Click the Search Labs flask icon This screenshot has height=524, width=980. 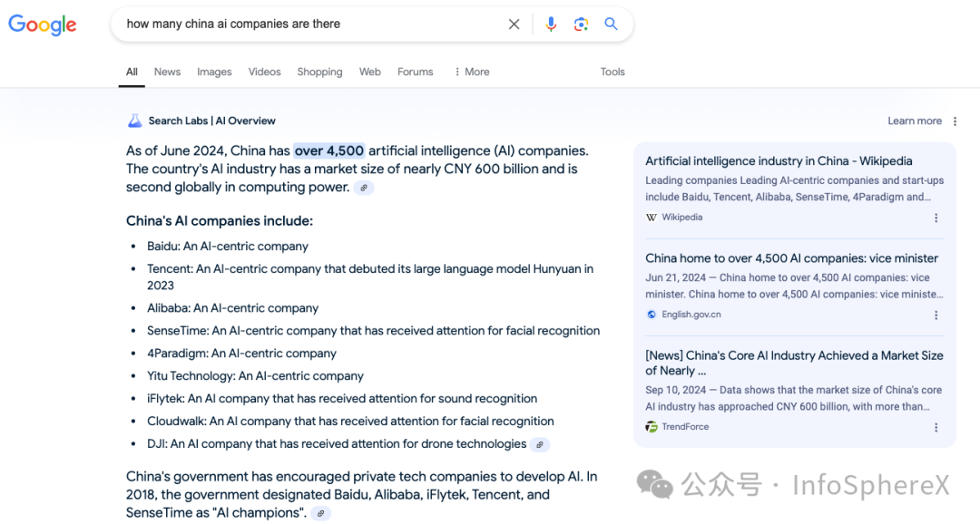tap(134, 120)
